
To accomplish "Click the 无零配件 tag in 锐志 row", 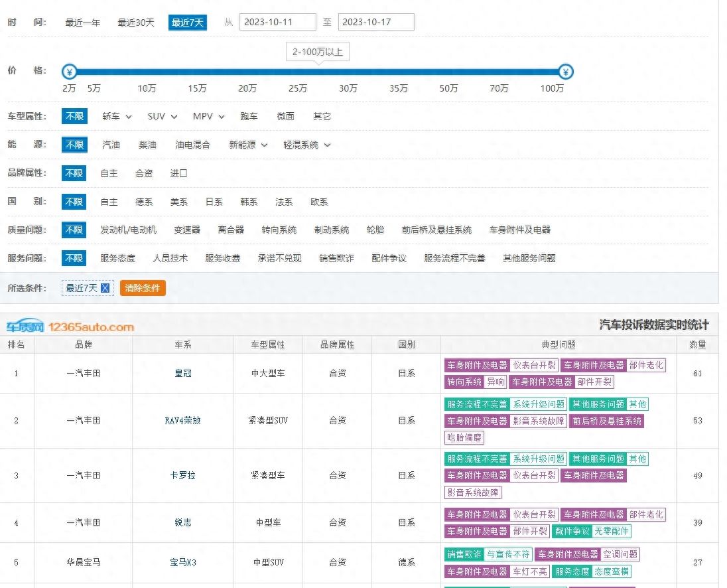I will 611,531.
